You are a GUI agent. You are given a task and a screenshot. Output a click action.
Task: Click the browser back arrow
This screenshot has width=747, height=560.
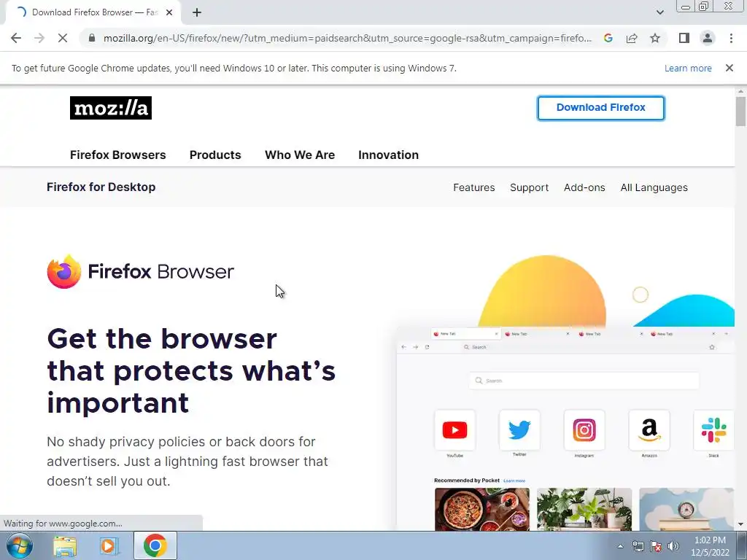pos(16,38)
